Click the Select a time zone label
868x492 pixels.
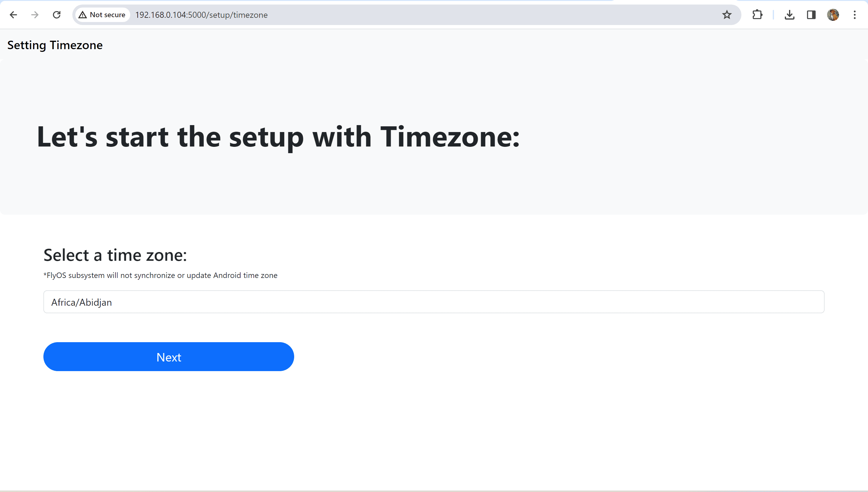coord(115,255)
